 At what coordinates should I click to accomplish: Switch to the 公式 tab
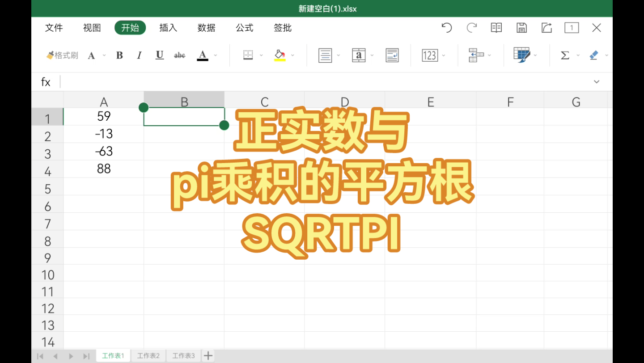[x=245, y=28]
